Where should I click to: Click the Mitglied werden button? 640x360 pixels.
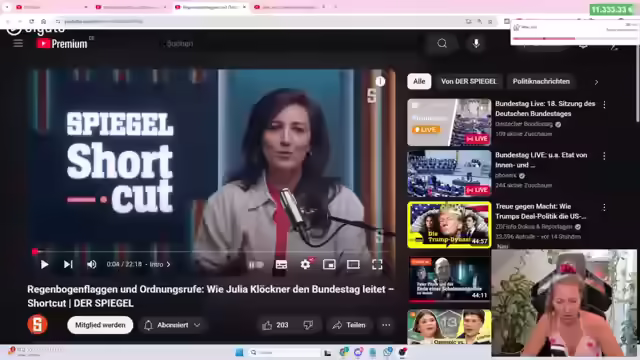click(x=100, y=325)
